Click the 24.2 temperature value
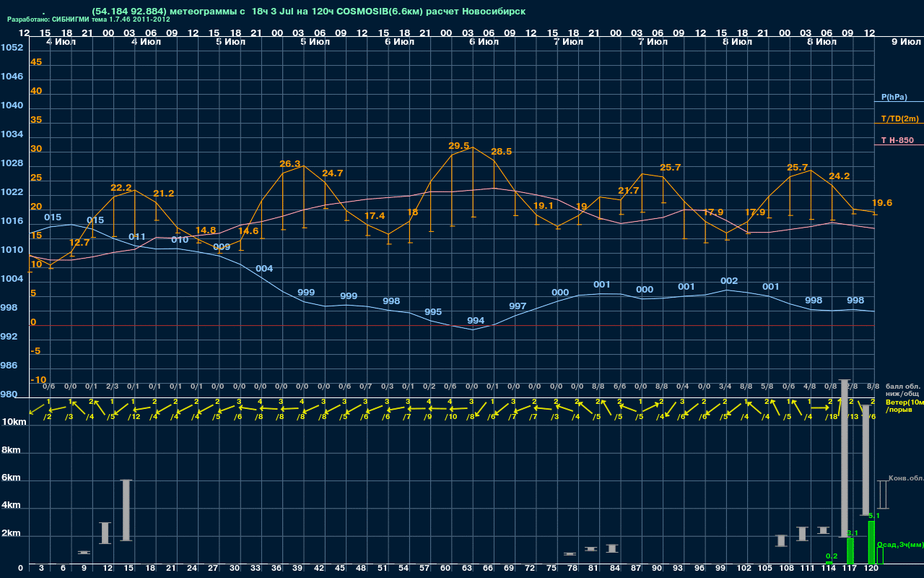Screen dimensions: 924x578 pos(840,176)
